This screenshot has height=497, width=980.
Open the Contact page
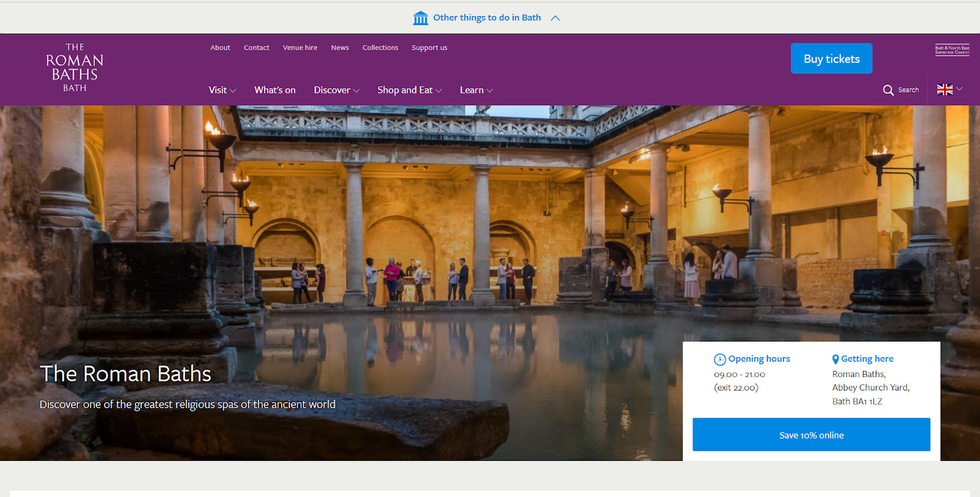257,48
